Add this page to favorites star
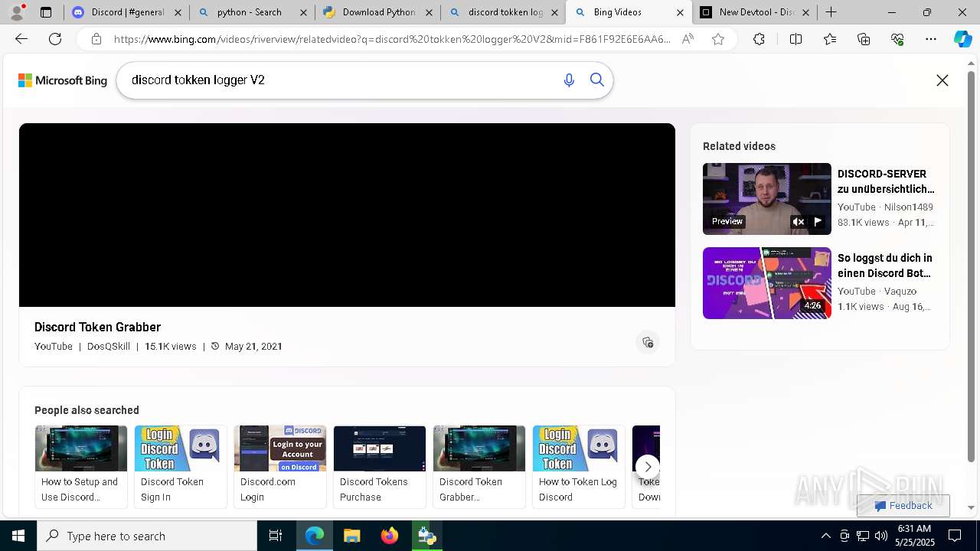The image size is (980, 551). pos(718,39)
